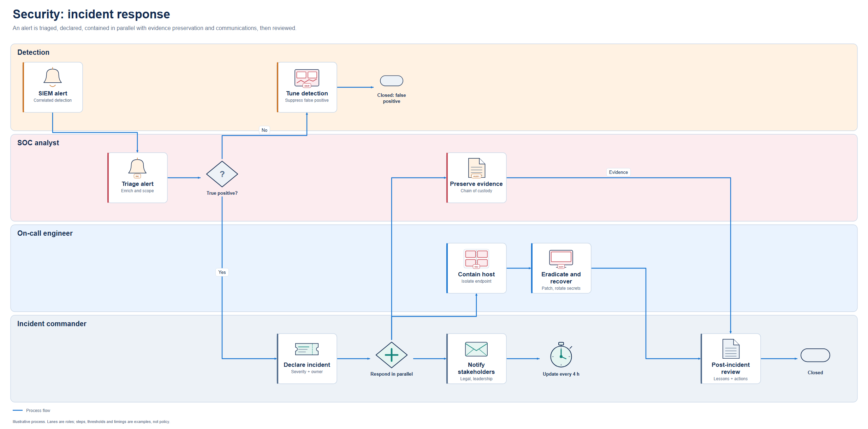
Task: Select the Notify stakeholders envelope icon
Action: pos(476,349)
